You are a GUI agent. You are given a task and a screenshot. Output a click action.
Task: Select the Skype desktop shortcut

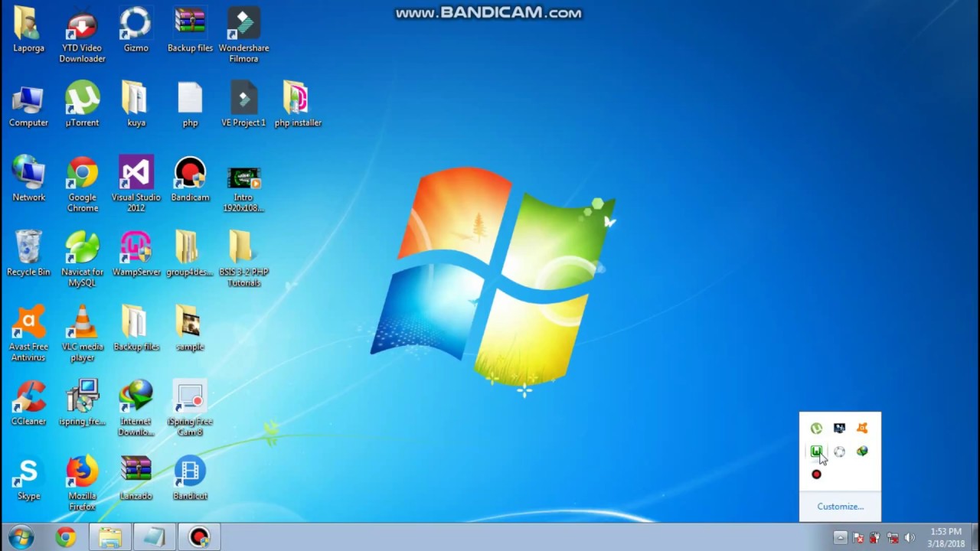28,478
